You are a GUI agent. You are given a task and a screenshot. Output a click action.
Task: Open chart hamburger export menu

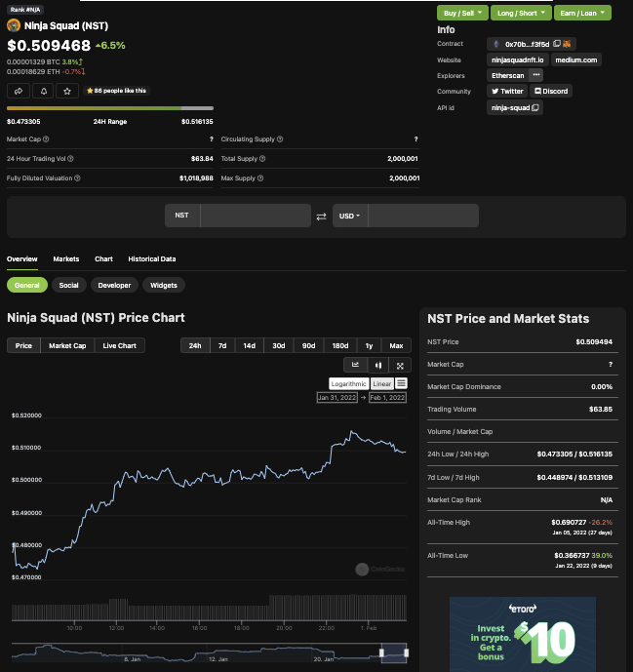401,383
